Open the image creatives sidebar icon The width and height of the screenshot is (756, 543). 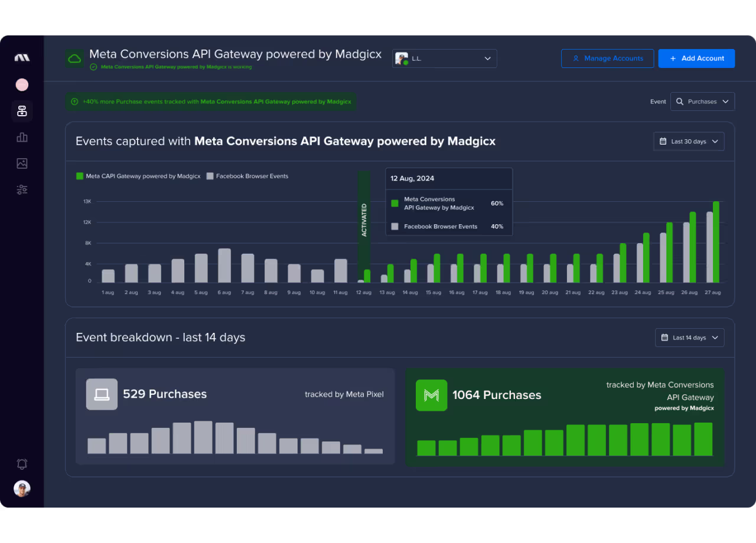pos(22,163)
